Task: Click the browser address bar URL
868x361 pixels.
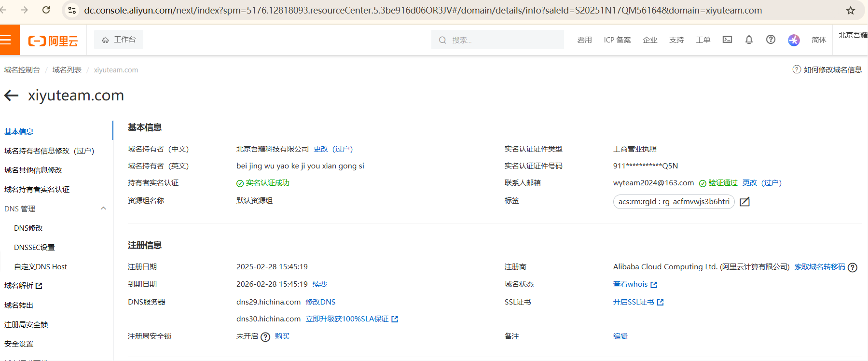Action: (x=423, y=10)
